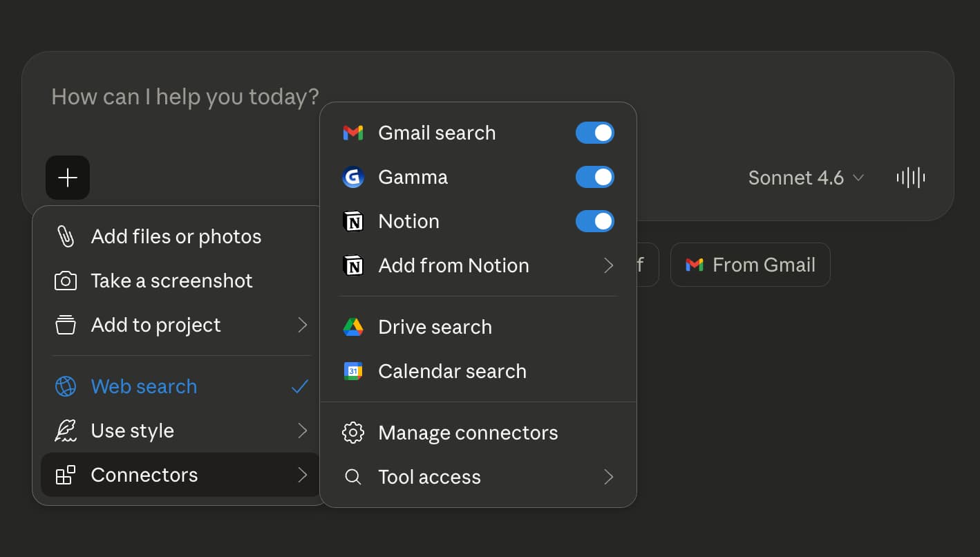Expand the Tool access submenu chevron
Image resolution: width=980 pixels, height=557 pixels.
[x=608, y=477]
